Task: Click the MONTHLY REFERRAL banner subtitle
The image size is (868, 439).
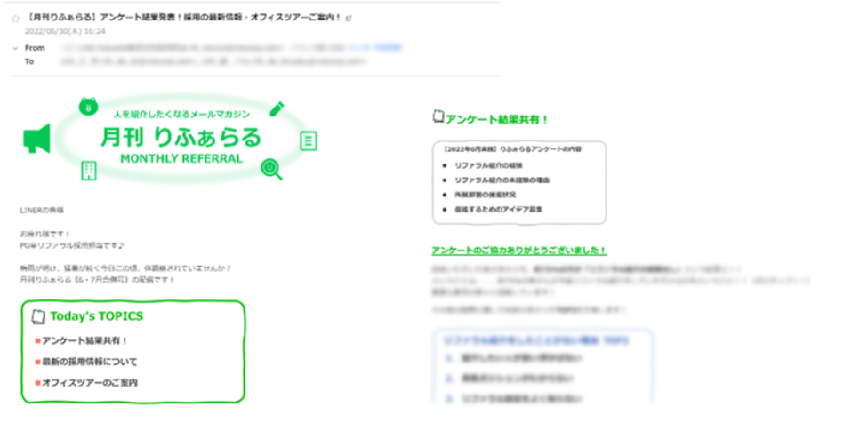Action: point(181,159)
